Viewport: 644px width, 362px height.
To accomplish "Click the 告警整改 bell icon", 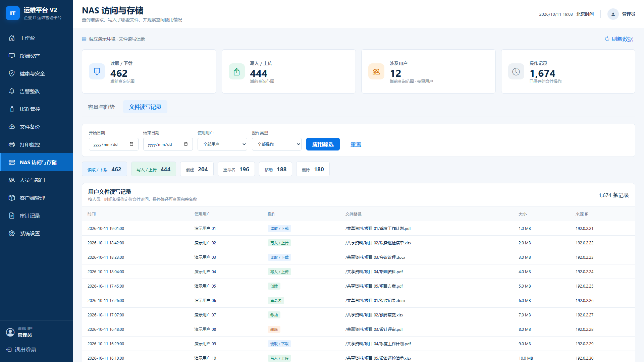I will [12, 91].
